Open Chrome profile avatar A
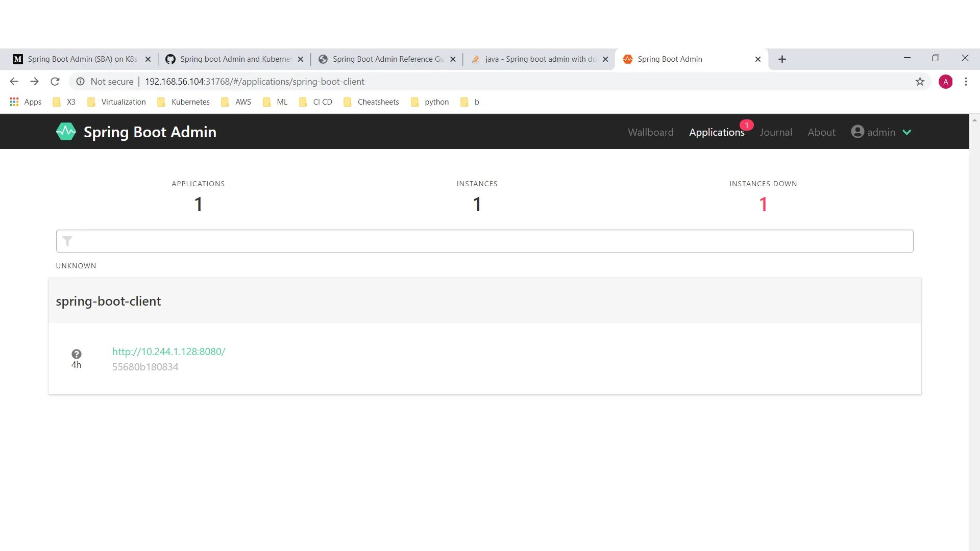980x551 pixels. point(945,82)
